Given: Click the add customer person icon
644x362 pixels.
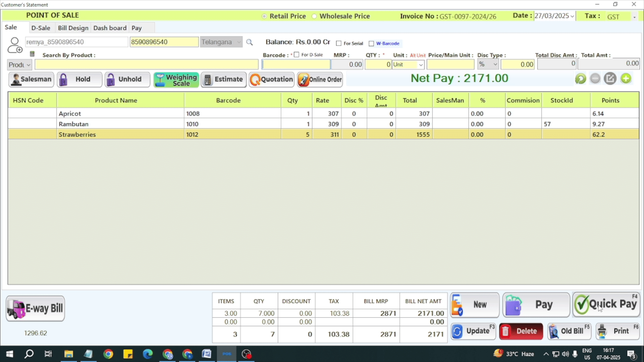Looking at the screenshot, I should click(x=15, y=45).
